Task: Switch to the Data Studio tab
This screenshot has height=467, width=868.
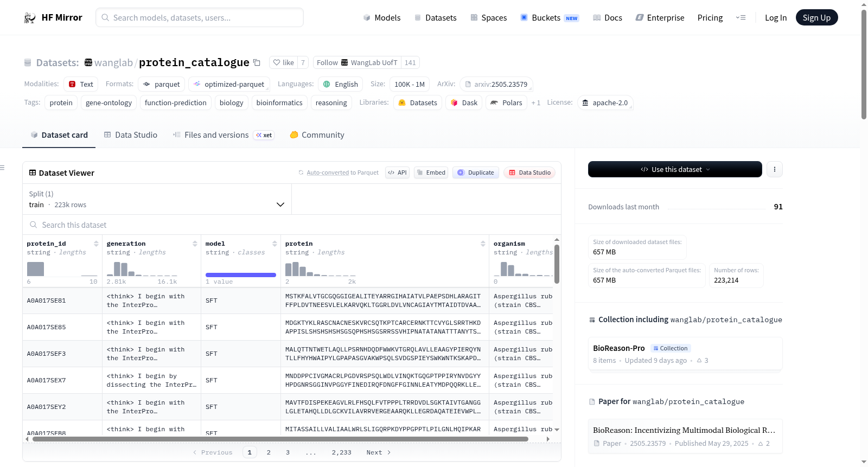Action: [131, 135]
